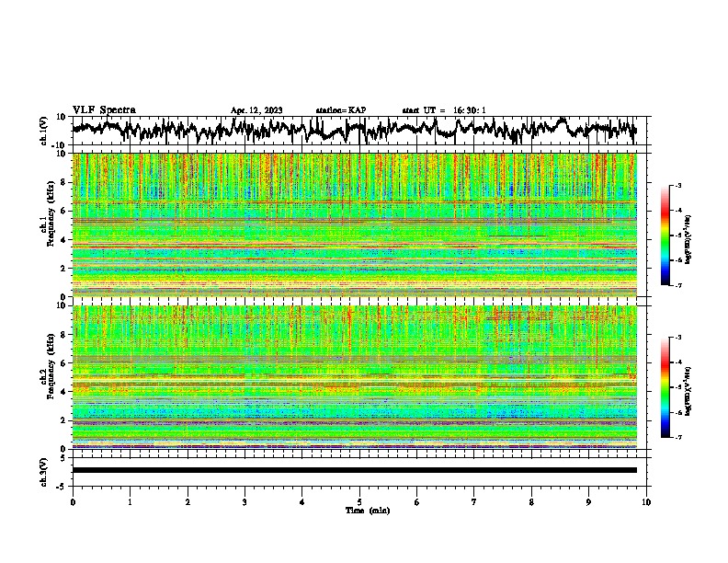Image resolution: width=728 pixels, height=563 pixels.
Task: Select the date text "Apr. 12, 2023"
Action: point(256,110)
